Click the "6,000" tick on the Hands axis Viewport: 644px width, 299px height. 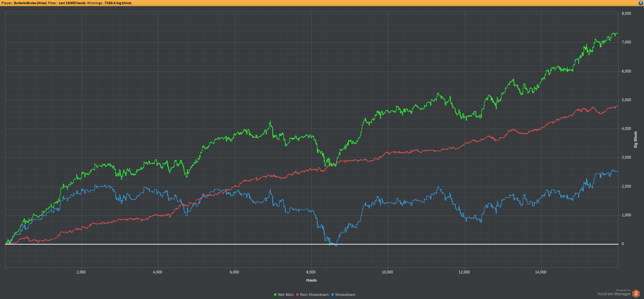(x=234, y=272)
